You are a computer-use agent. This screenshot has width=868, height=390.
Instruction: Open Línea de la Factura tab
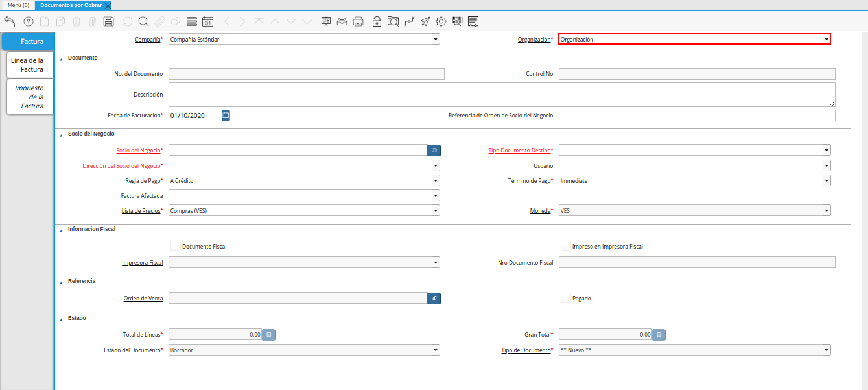30,65
